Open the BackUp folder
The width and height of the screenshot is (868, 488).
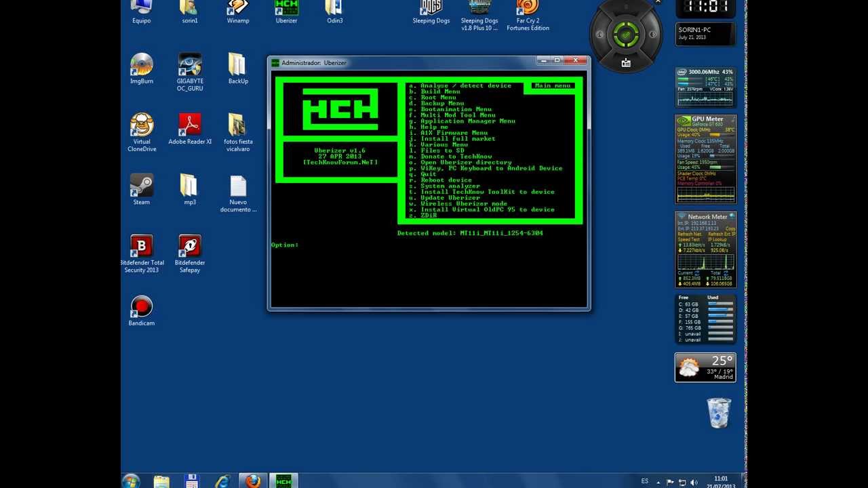[x=237, y=68]
